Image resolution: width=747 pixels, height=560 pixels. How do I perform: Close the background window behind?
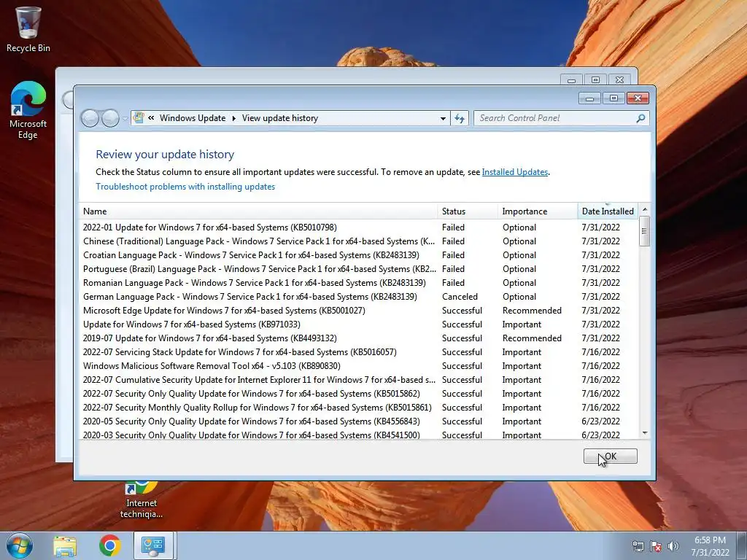click(x=619, y=79)
